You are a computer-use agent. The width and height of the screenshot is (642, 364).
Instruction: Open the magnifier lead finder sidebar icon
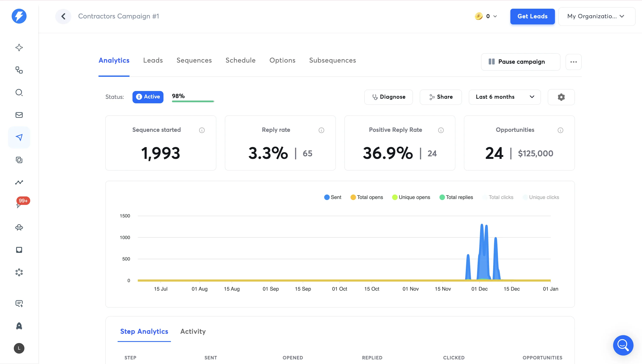point(19,92)
